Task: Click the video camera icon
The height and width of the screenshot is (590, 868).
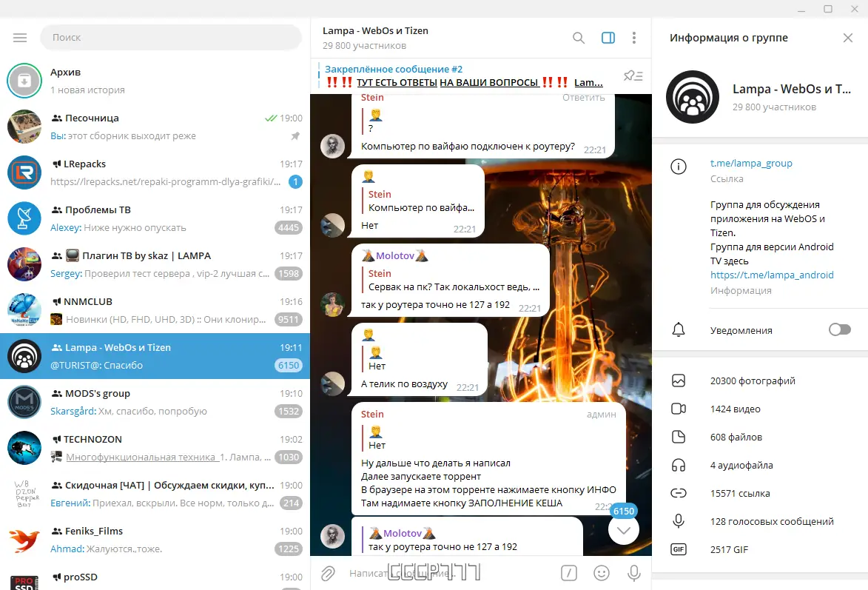Action: tap(678, 409)
